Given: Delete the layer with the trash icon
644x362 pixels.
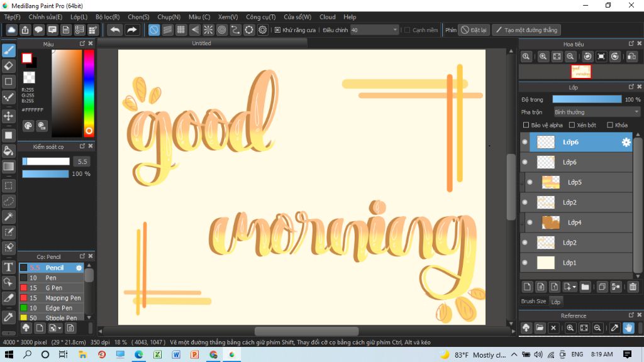Looking at the screenshot, I should pos(633,287).
